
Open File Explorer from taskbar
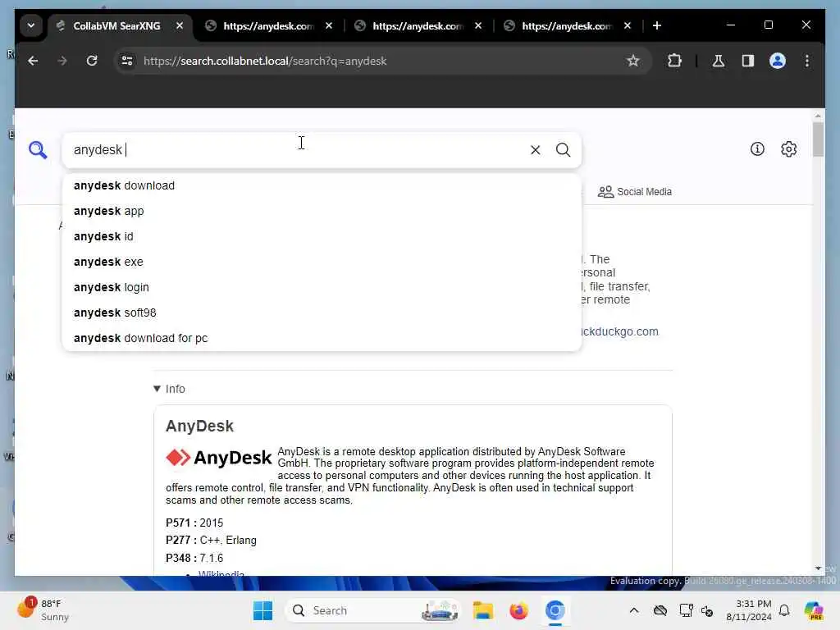click(x=482, y=610)
